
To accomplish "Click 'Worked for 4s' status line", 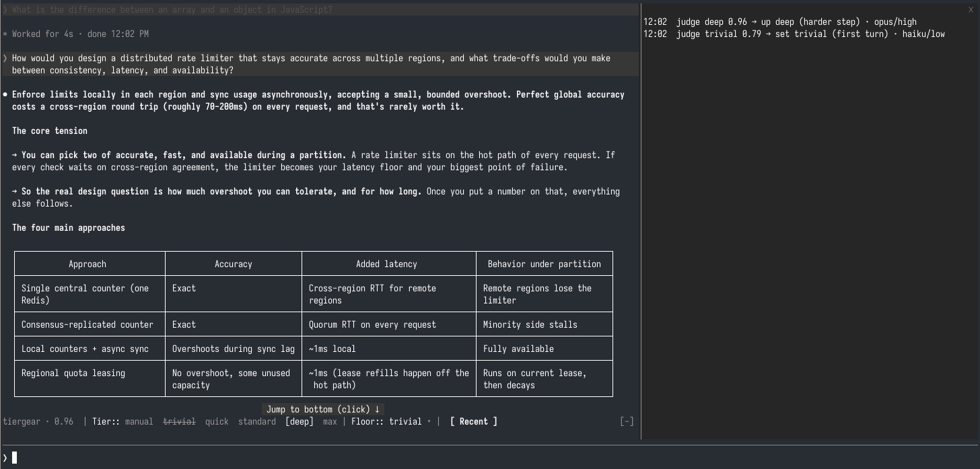I will (x=76, y=34).
